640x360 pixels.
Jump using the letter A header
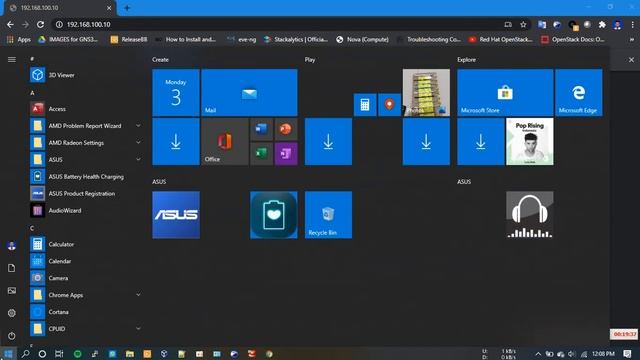click(x=32, y=93)
